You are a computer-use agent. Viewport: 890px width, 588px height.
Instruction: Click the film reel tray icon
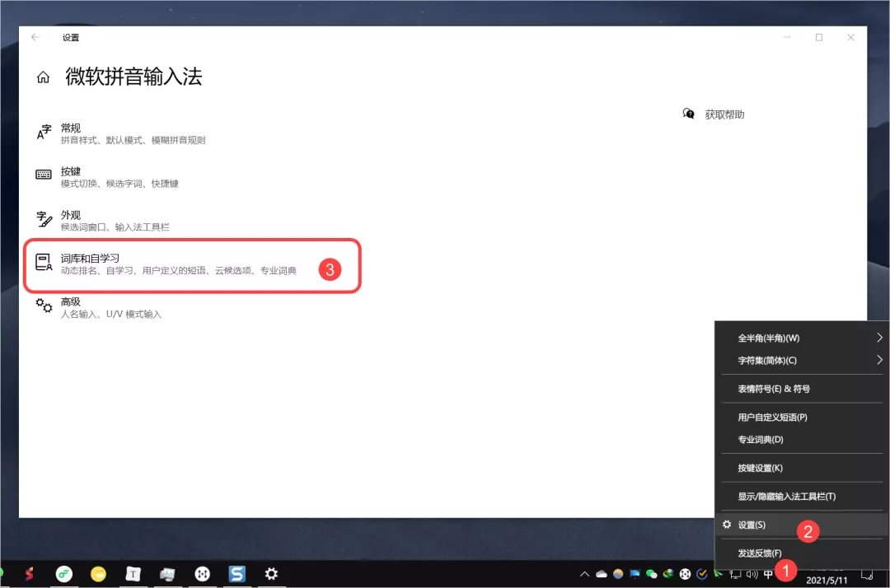[685, 574]
